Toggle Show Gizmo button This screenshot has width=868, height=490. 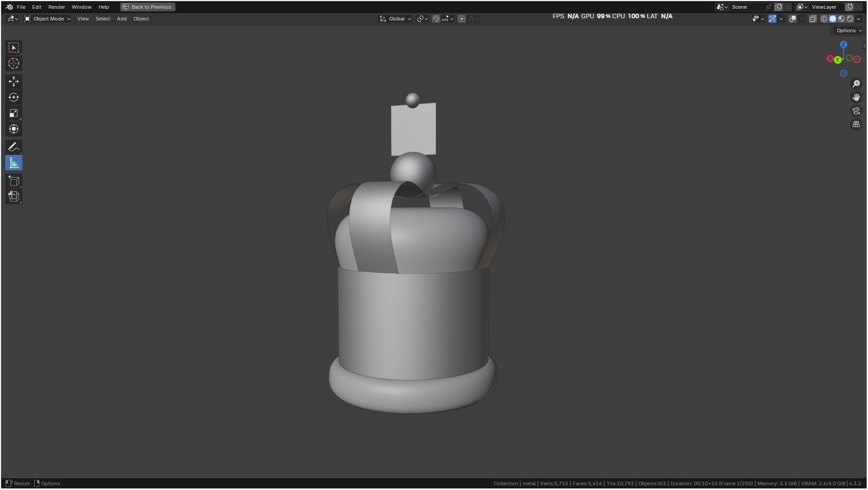(772, 19)
